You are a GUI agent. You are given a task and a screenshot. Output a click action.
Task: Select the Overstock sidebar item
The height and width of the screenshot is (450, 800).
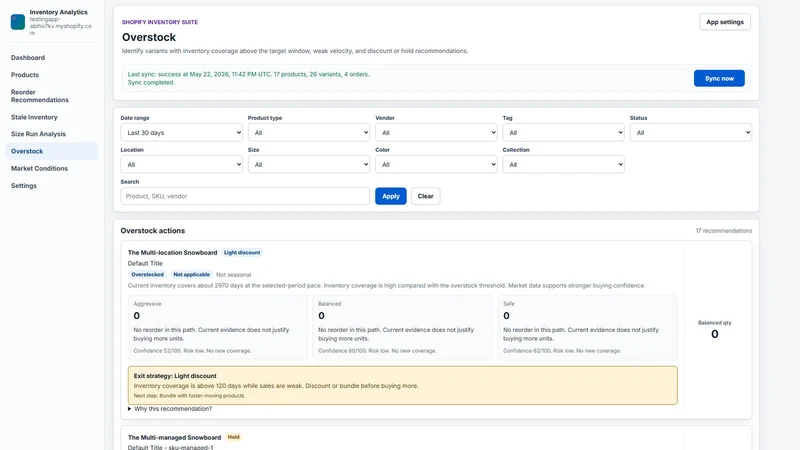pyautogui.click(x=52, y=152)
